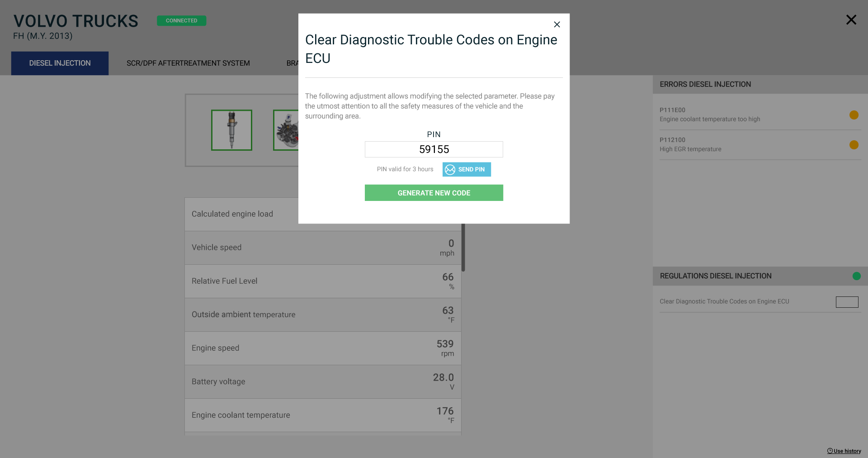
Task: Click the Connected status badge
Action: pyautogui.click(x=181, y=20)
